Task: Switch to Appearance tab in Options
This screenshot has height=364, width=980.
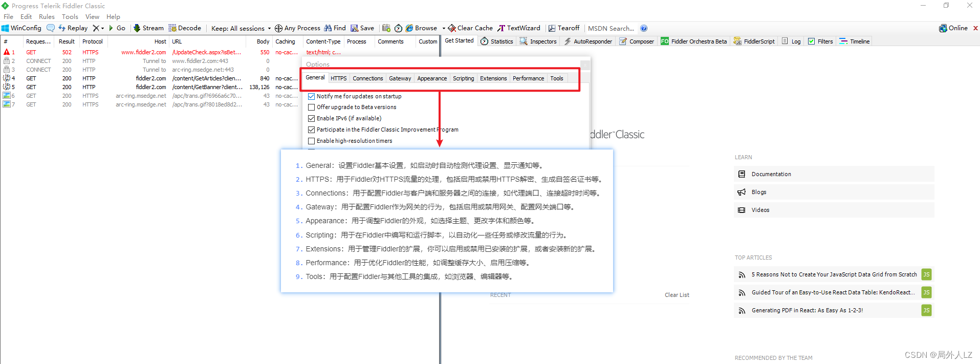Action: 432,78
